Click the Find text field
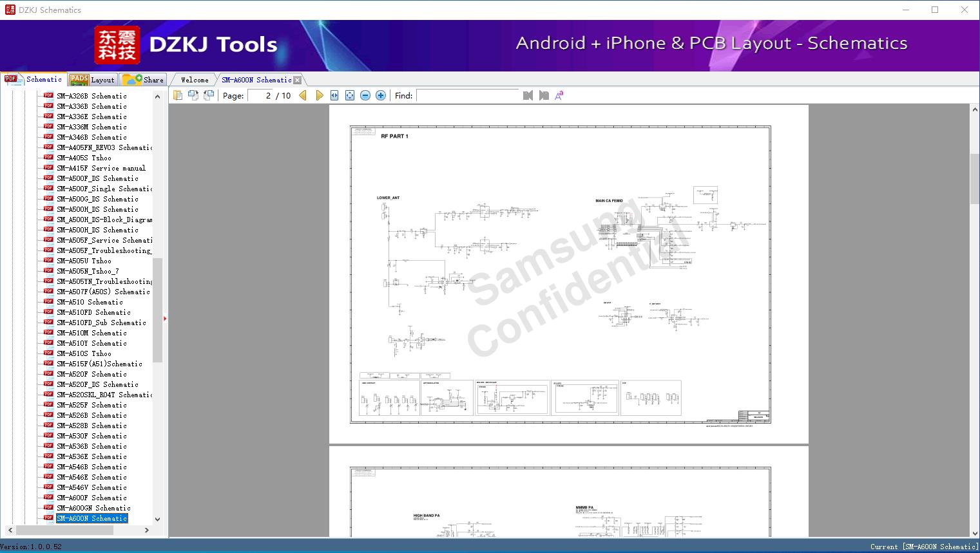Screen dimensions: 980x553 click(x=468, y=95)
